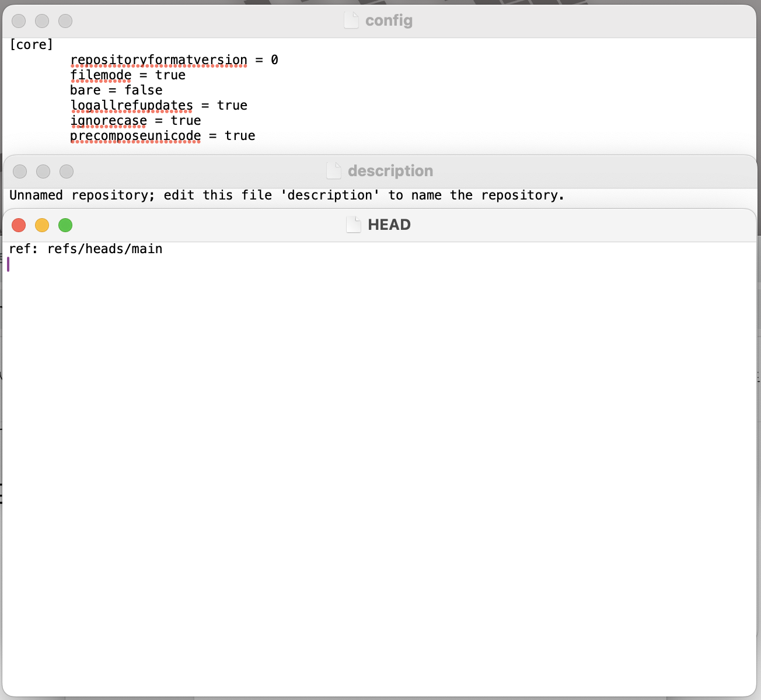Click the minimize button of the description window
This screenshot has height=700, width=761.
tap(43, 171)
